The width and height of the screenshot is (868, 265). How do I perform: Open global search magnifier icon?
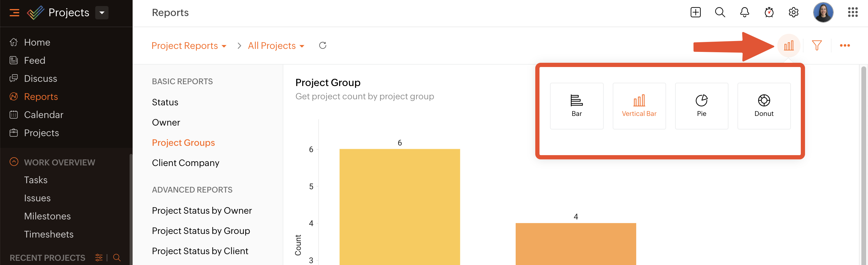[x=720, y=12]
